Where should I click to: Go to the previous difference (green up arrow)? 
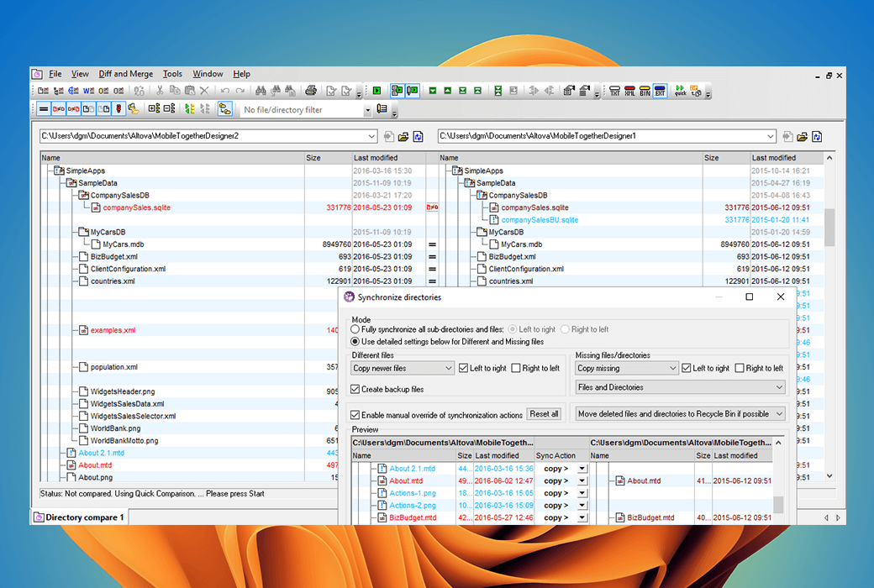click(448, 91)
